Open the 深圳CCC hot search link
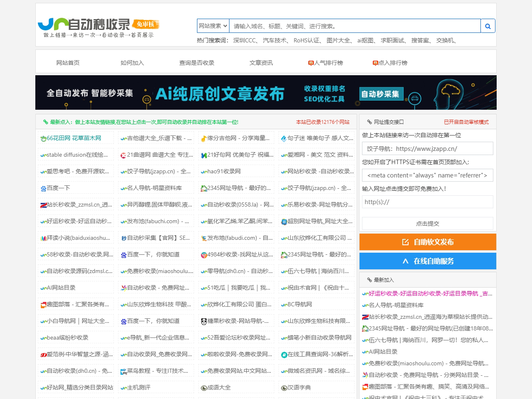This screenshot has height=399, width=532. (x=245, y=40)
